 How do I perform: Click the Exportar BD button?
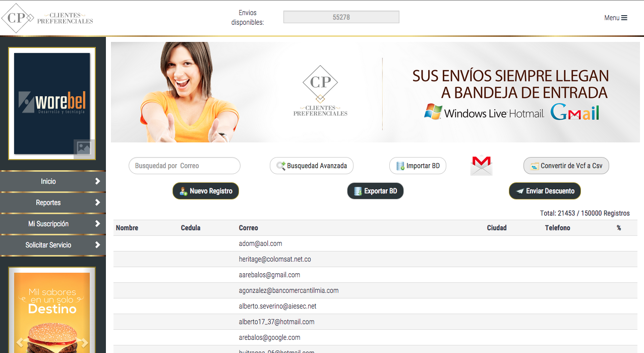(x=375, y=191)
